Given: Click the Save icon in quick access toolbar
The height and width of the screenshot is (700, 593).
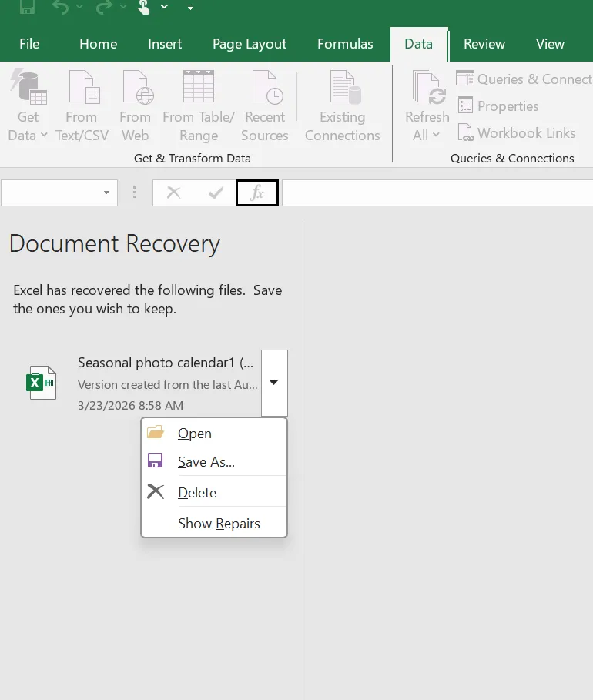Looking at the screenshot, I should 27,6.
